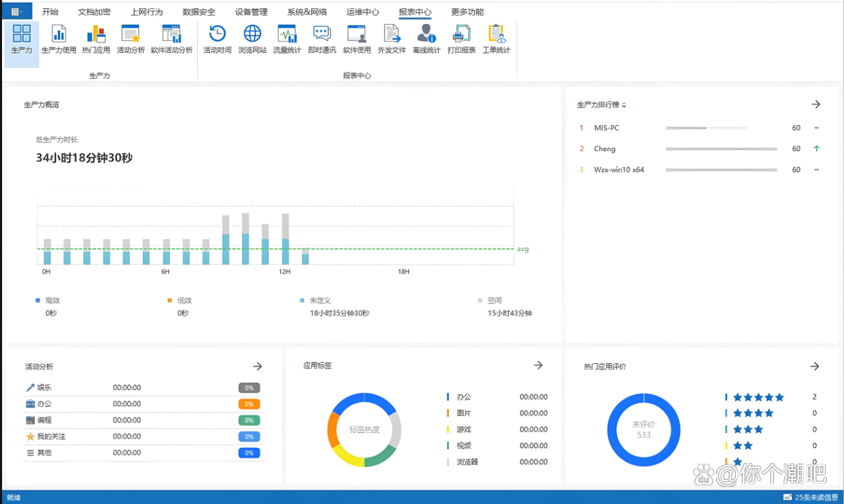
Task: Expand the 生产力排行榜 sort selector
Action: tap(624, 105)
